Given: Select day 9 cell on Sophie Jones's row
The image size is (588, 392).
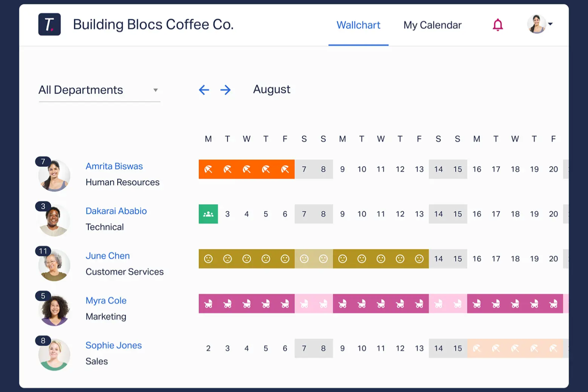Looking at the screenshot, I should pyautogui.click(x=342, y=348).
